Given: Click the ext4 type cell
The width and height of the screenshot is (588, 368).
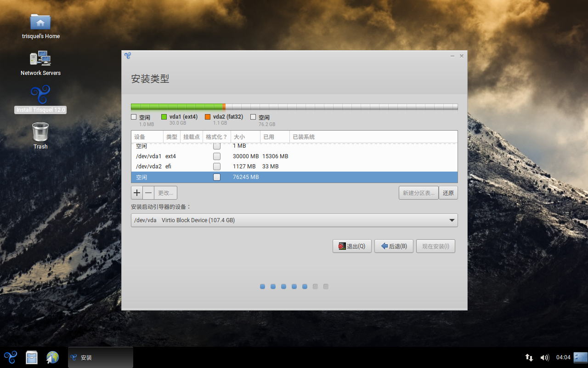Looking at the screenshot, I should [170, 156].
